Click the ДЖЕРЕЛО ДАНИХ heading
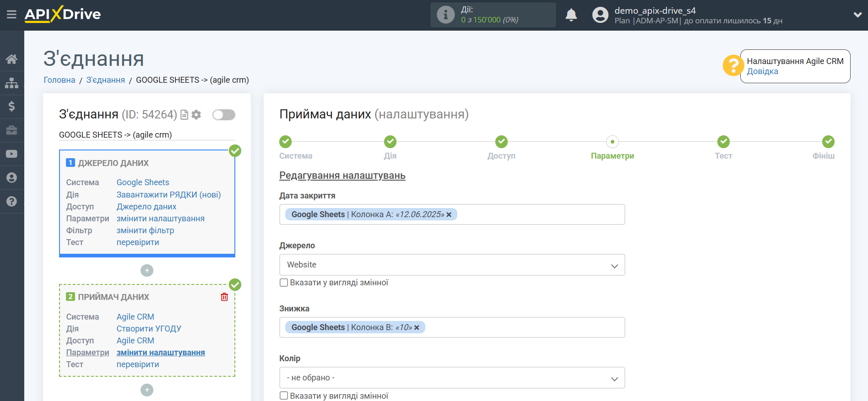This screenshot has height=401, width=868. 113,163
